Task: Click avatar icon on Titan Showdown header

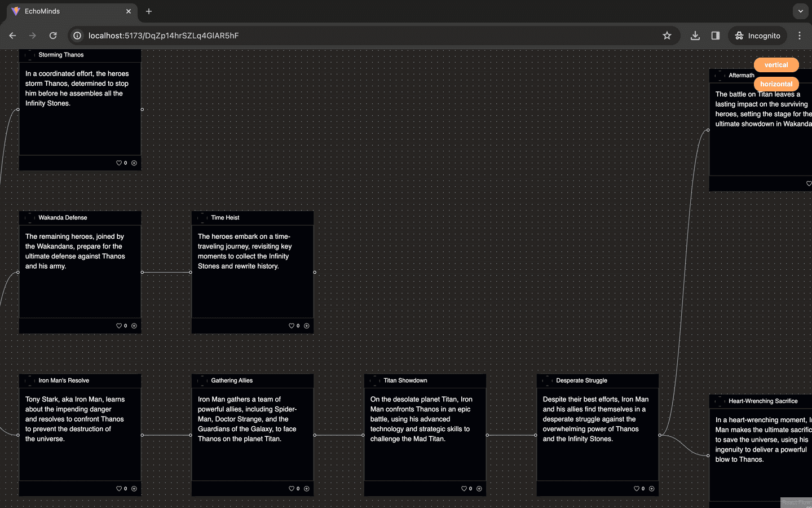Action: [375, 380]
